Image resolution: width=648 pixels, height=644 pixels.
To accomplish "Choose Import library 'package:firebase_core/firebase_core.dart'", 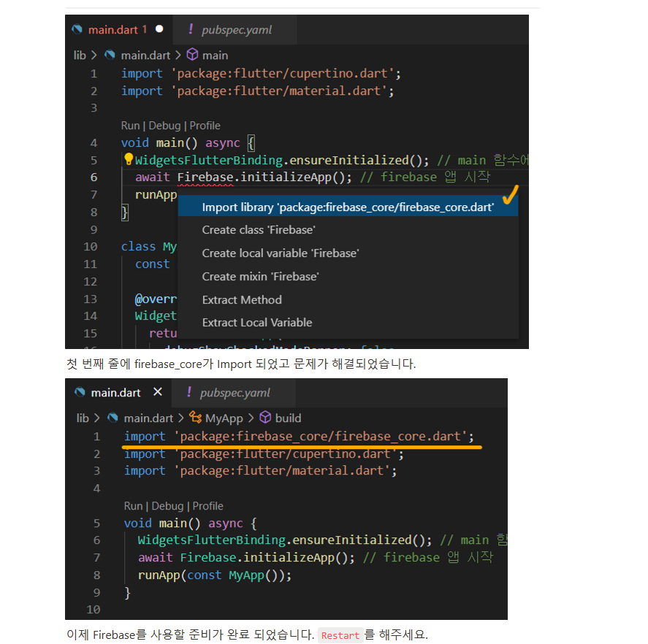I will (x=348, y=207).
